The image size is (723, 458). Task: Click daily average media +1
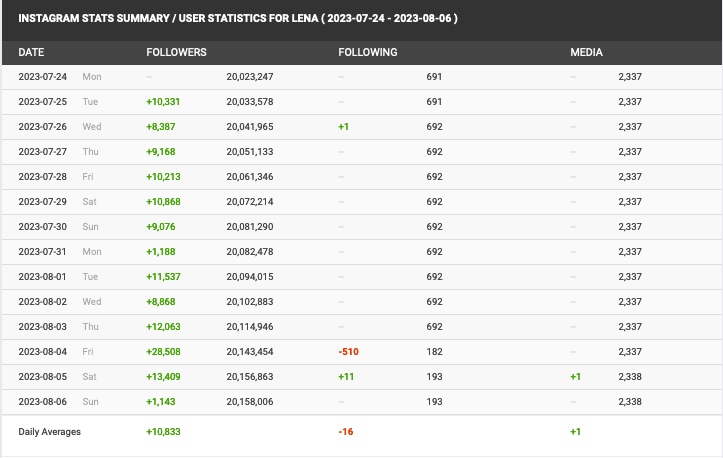tap(575, 432)
